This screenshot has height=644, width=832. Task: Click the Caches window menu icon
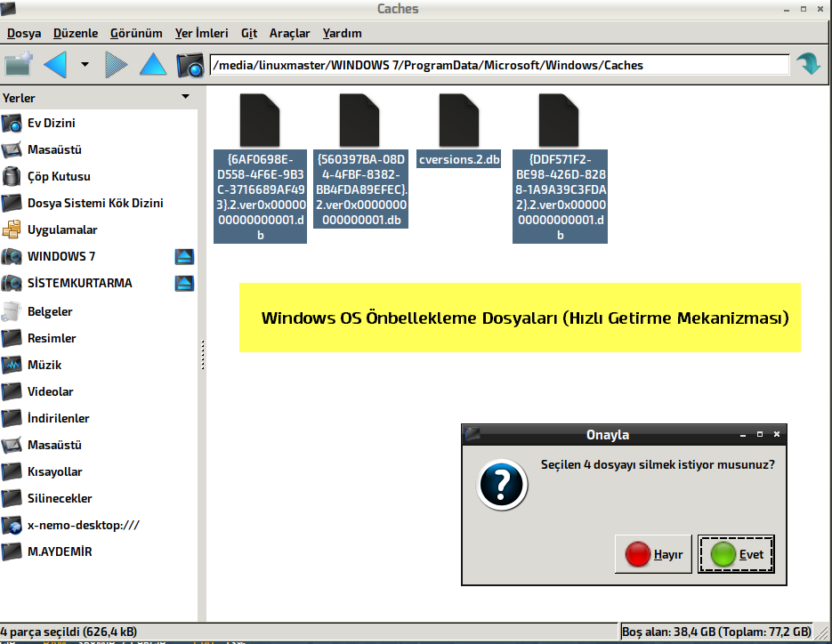click(8, 8)
